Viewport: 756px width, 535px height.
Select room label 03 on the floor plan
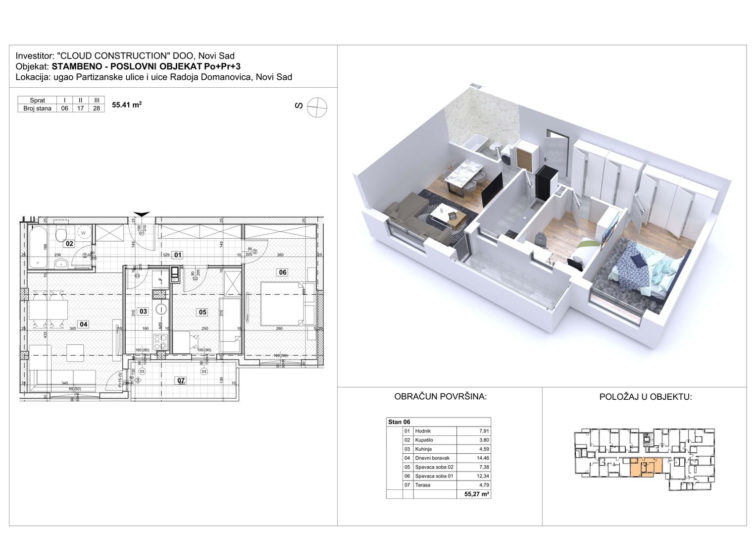click(143, 312)
